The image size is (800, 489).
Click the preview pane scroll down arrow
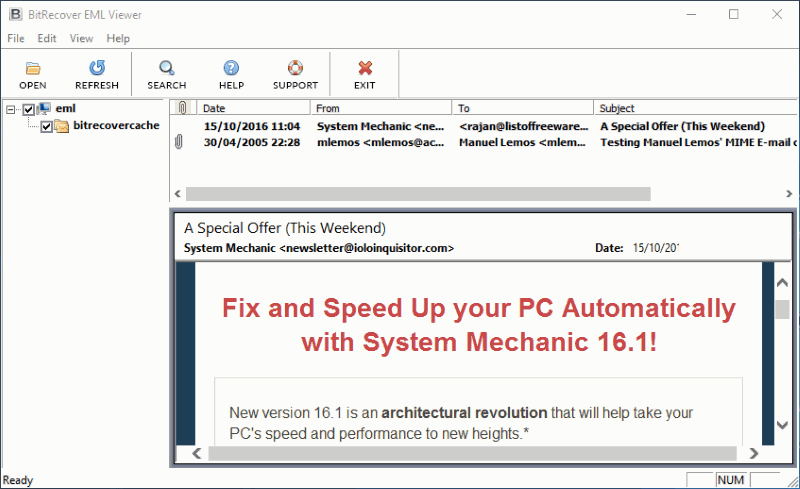point(782,424)
